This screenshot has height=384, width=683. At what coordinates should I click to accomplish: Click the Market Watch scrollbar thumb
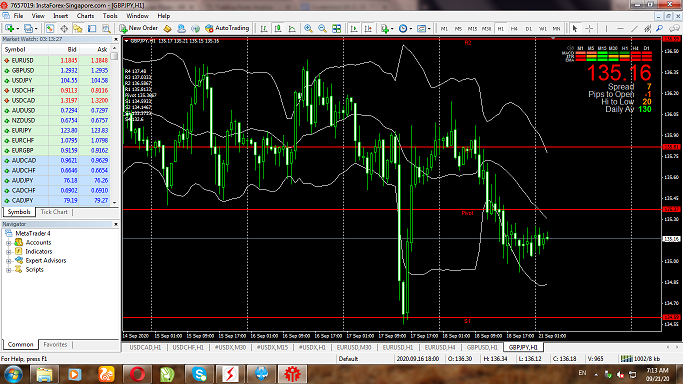coord(114,56)
